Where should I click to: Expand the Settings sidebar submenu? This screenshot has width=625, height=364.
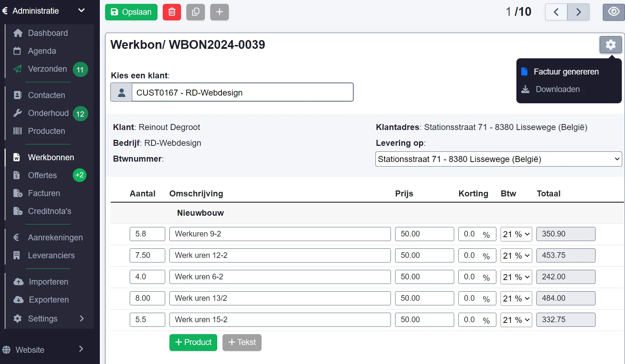[82, 319]
